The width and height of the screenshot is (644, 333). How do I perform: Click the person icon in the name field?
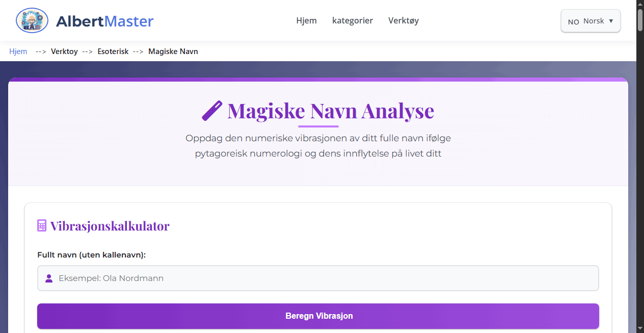click(49, 278)
